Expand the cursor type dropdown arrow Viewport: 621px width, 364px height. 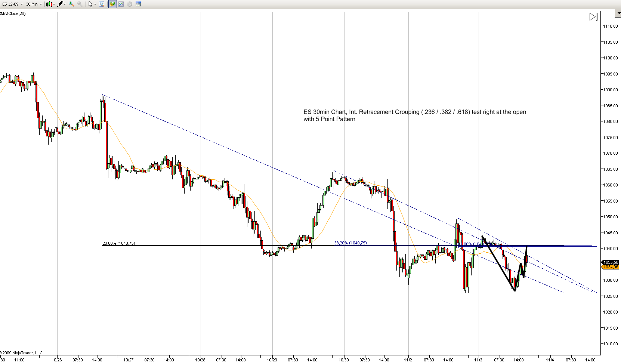pos(95,4)
